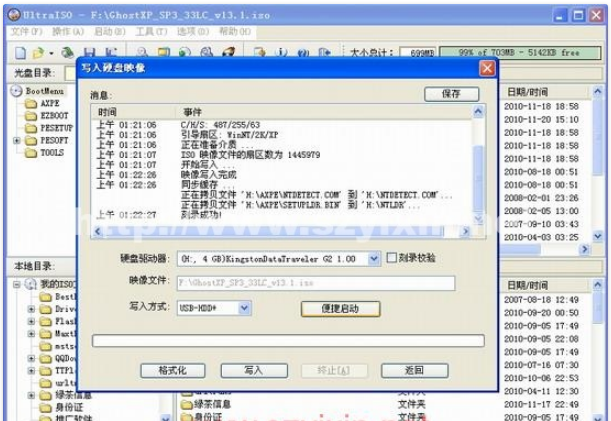Click the date 2010-11-20 15:10 entry
The image size is (611, 421).
coord(541,120)
